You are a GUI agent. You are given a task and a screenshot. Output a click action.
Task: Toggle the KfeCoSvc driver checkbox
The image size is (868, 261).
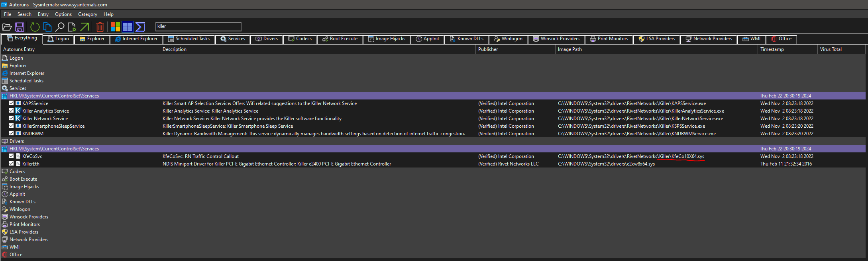[12, 156]
